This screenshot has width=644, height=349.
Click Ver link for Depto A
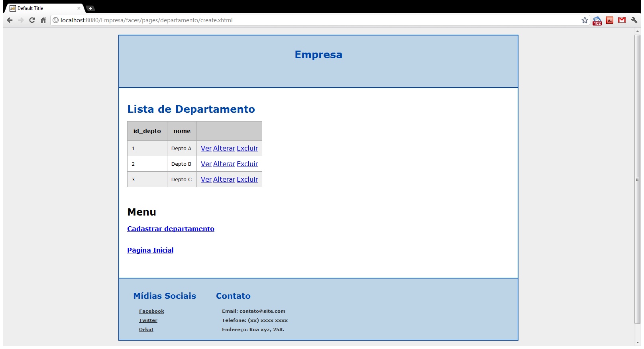(x=206, y=148)
